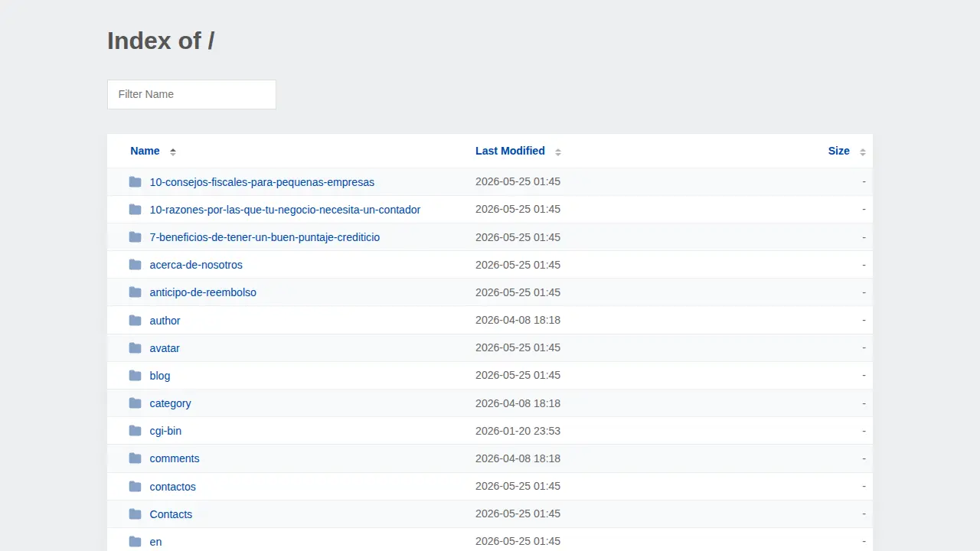Click folder icon beside anticipo-de-reembolso
980x551 pixels.
(x=136, y=292)
